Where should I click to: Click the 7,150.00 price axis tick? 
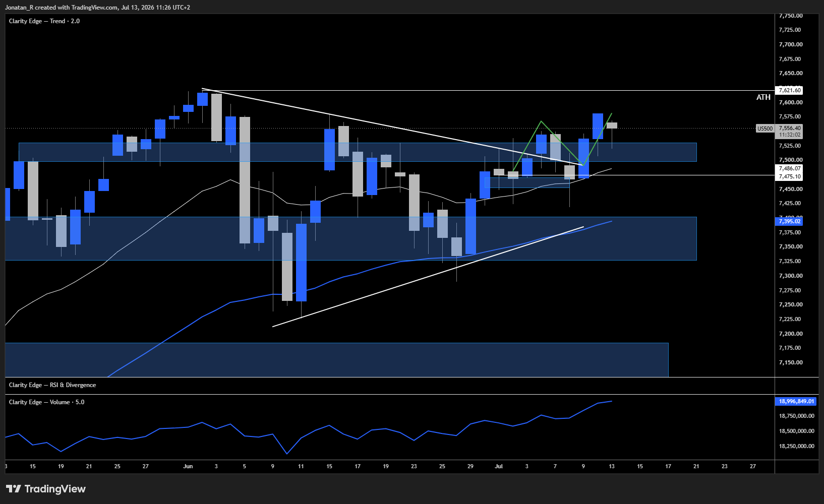point(791,362)
